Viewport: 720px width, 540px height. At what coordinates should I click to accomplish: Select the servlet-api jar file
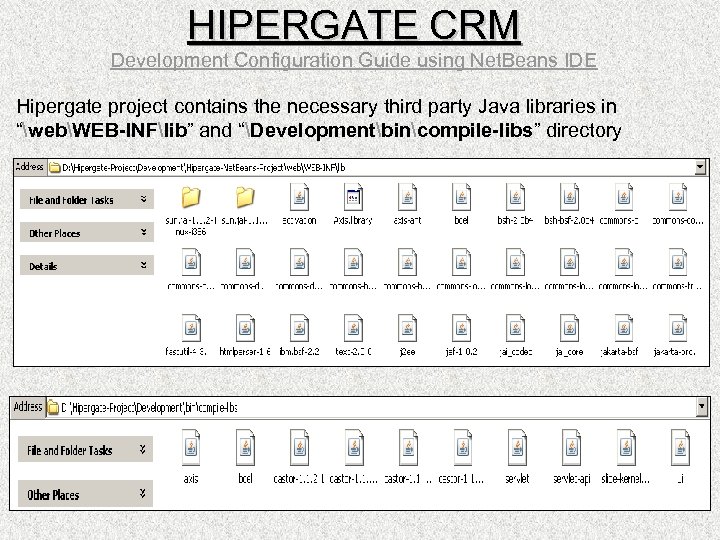click(x=571, y=447)
